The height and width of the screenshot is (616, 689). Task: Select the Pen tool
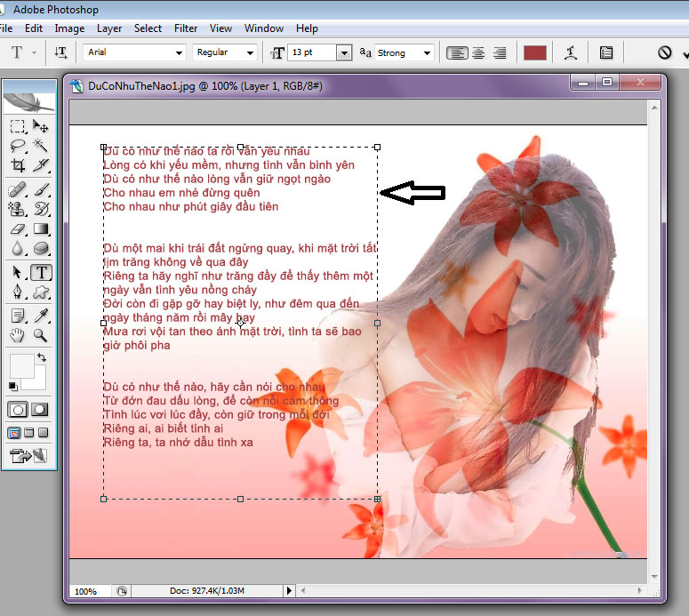(17, 292)
